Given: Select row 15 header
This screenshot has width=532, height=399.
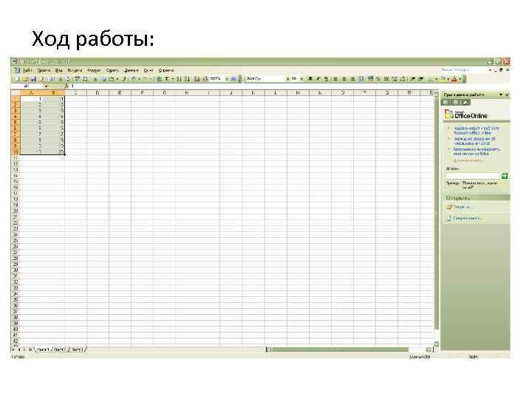Looking at the screenshot, I should click(16, 182).
